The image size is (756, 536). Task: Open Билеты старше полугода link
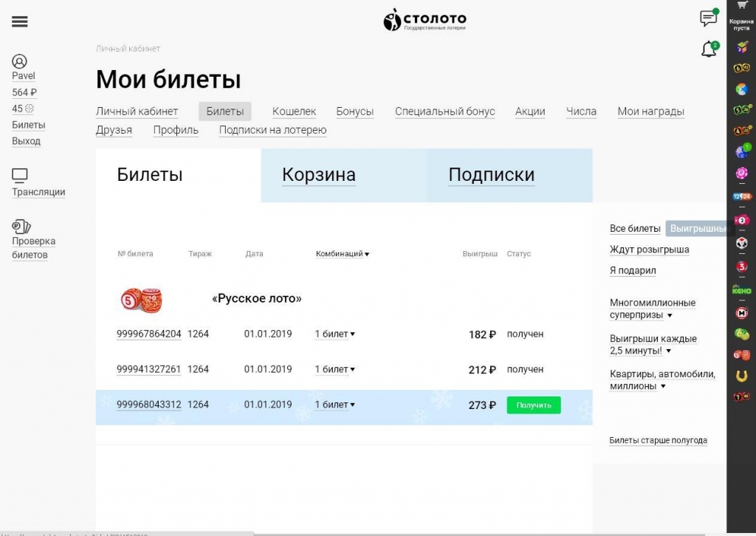point(658,440)
